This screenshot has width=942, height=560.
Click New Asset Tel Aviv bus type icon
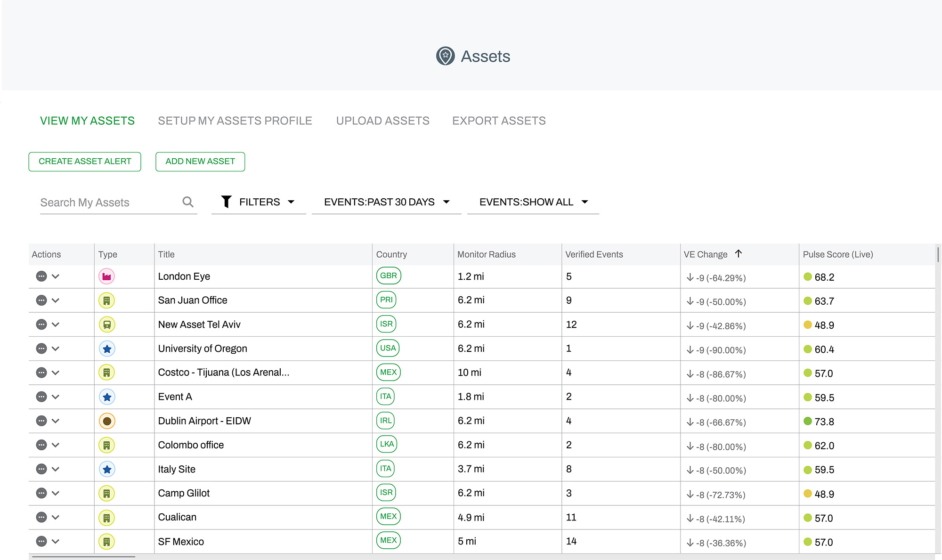pos(107,325)
